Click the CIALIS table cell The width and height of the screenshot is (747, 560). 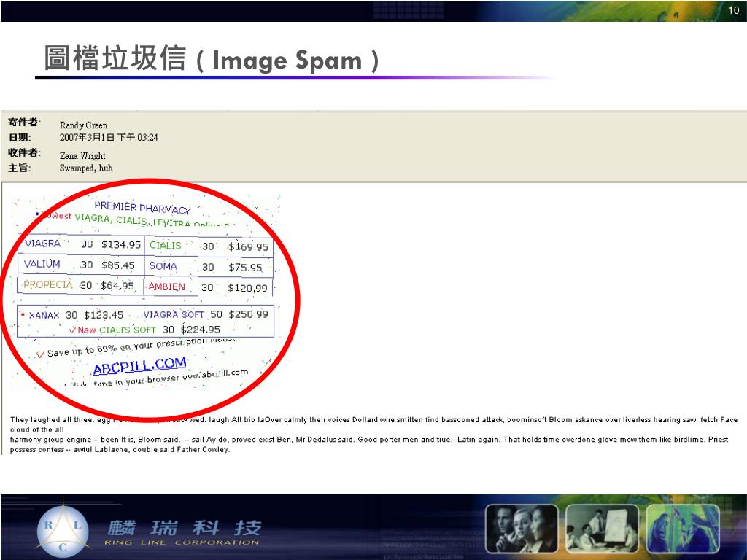tap(166, 246)
